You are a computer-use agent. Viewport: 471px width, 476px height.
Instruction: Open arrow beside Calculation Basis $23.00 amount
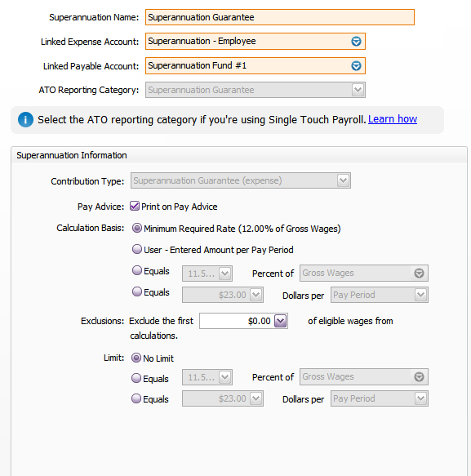[x=255, y=295]
